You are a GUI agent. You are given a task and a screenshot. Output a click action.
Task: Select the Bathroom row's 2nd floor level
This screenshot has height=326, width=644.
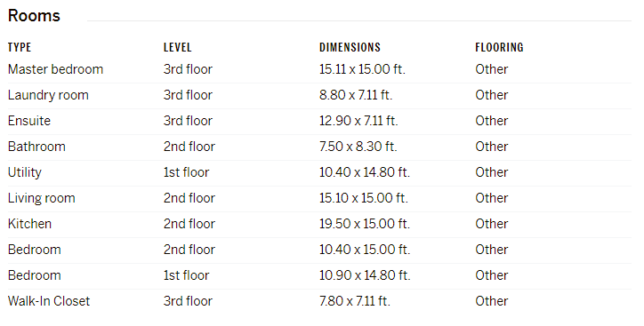[x=189, y=147]
